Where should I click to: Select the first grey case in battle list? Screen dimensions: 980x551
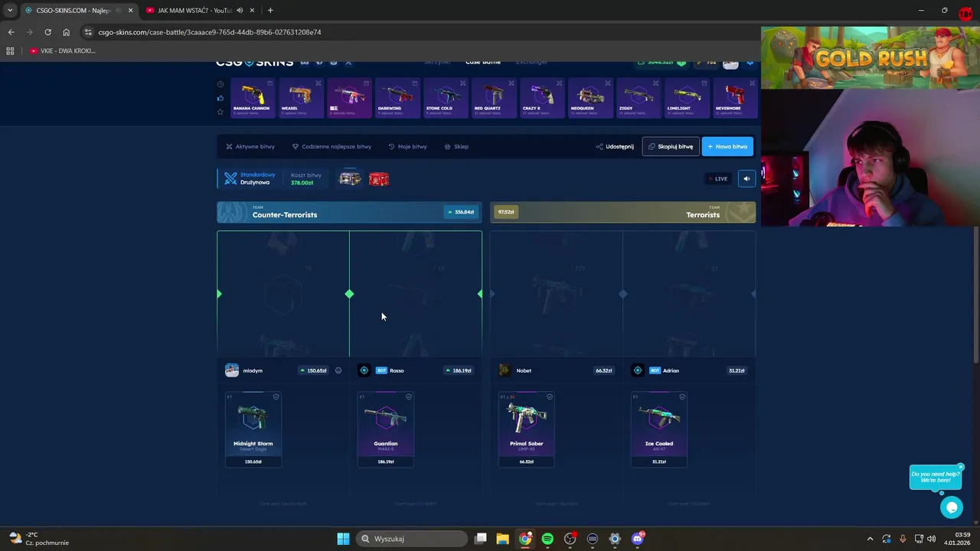(x=350, y=178)
